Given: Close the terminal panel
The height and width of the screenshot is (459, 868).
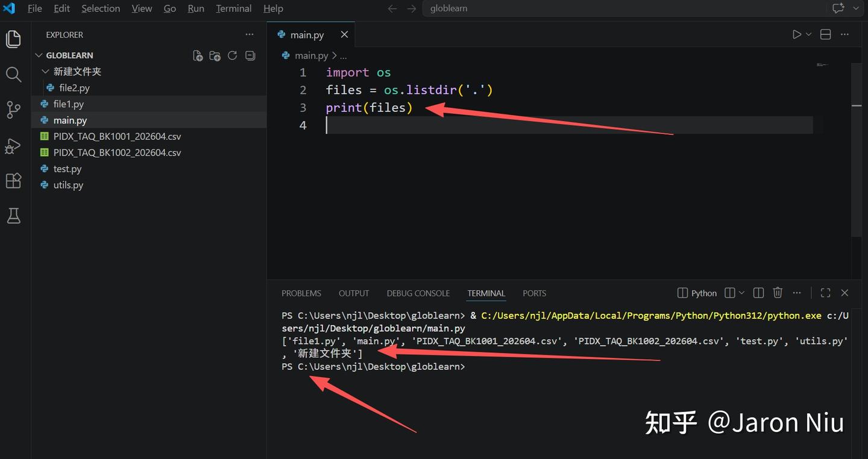Looking at the screenshot, I should [x=844, y=293].
